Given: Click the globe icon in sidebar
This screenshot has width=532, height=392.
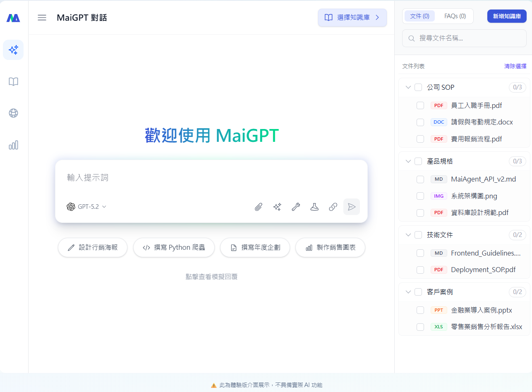Looking at the screenshot, I should [13, 113].
